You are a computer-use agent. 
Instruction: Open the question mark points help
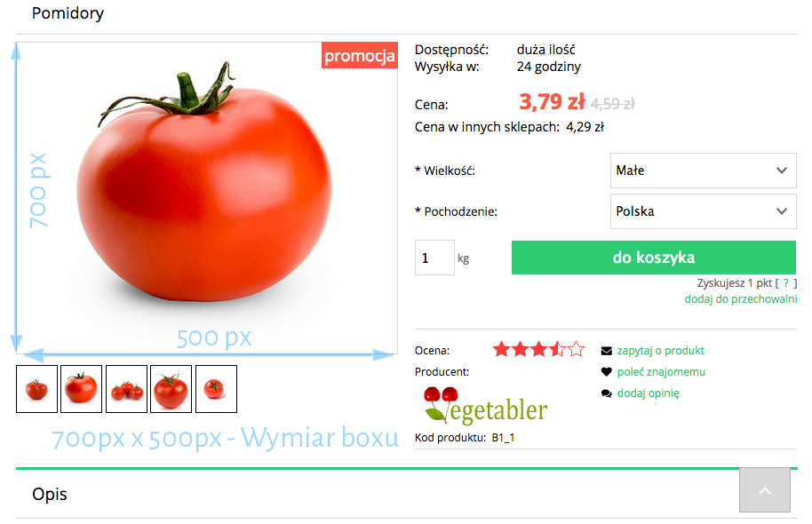(x=785, y=283)
